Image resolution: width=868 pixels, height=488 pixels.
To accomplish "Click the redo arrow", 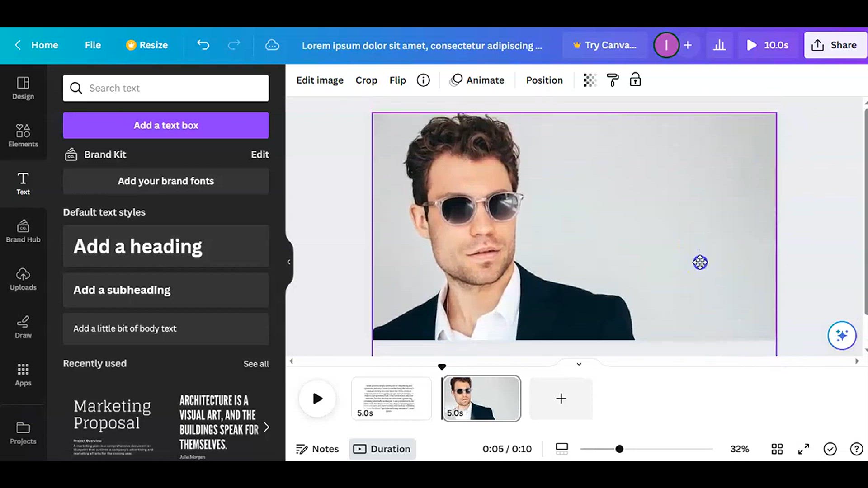I will click(x=234, y=45).
